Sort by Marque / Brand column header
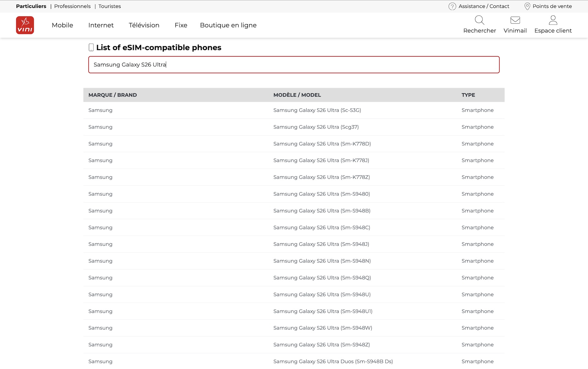The height and width of the screenshot is (369, 588). pos(112,95)
